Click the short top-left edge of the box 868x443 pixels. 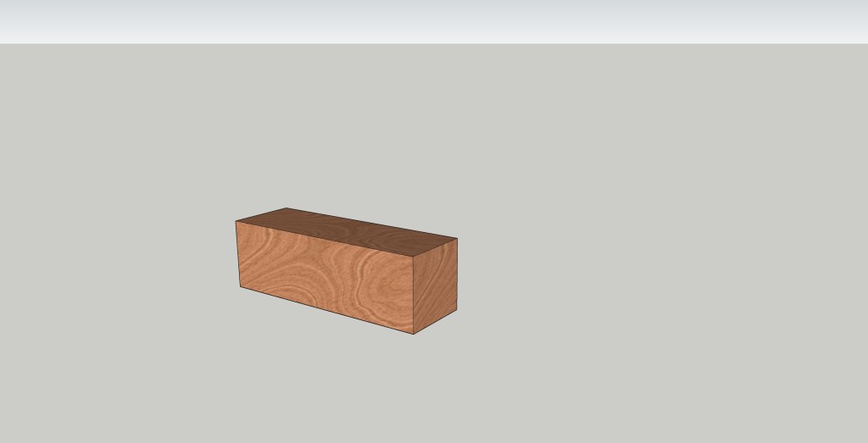click(x=261, y=215)
